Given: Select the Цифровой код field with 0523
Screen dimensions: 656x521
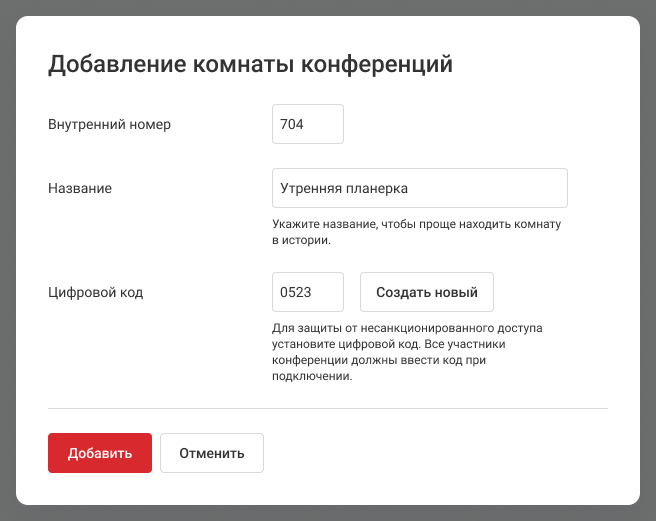Looking at the screenshot, I should [x=307, y=292].
